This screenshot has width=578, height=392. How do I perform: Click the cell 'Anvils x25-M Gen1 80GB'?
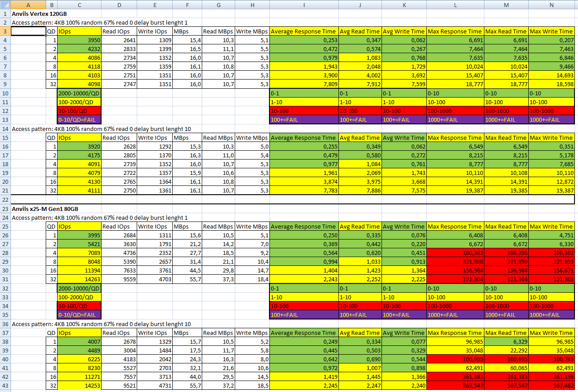click(45, 209)
